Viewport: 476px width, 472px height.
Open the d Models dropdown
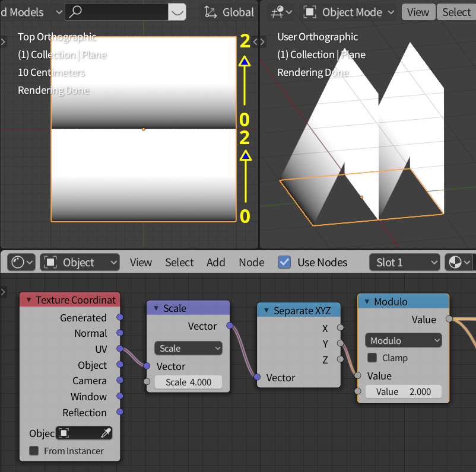pyautogui.click(x=31, y=12)
